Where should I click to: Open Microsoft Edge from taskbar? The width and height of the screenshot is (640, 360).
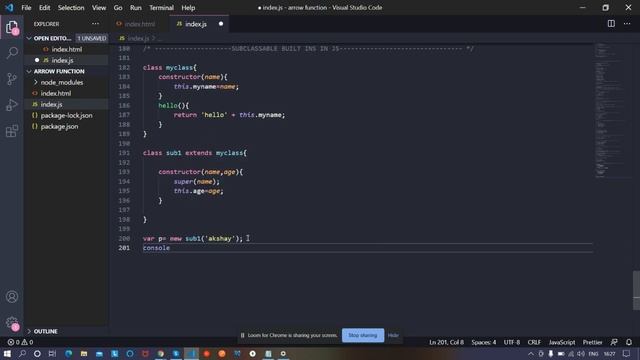[68, 353]
